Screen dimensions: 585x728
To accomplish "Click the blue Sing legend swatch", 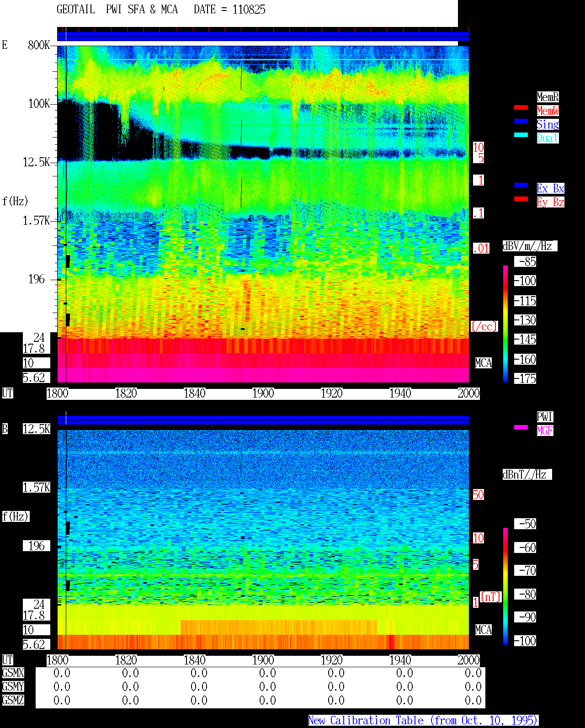I will coord(521,121).
